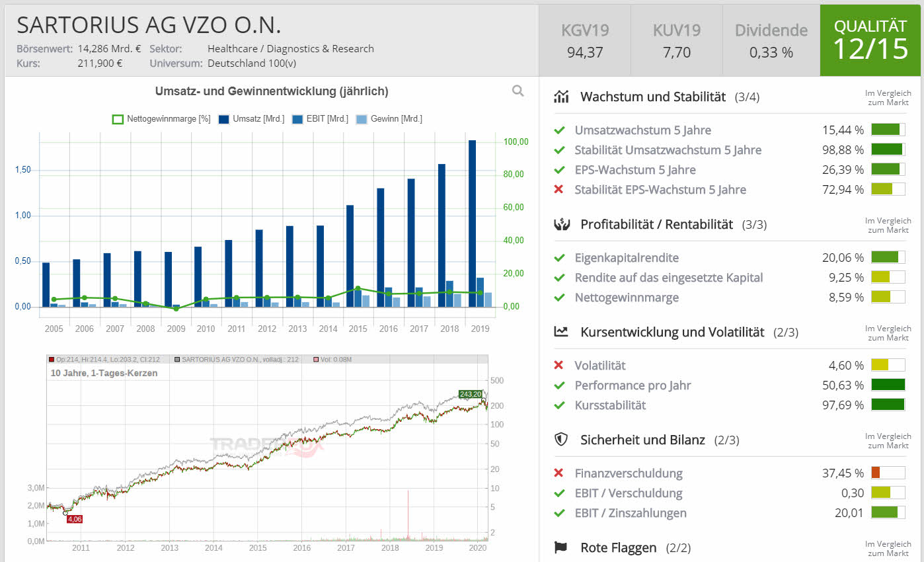The width and height of the screenshot is (924, 562).
Task: Click the Wachstum und Stabilität heading
Action: [x=653, y=97]
